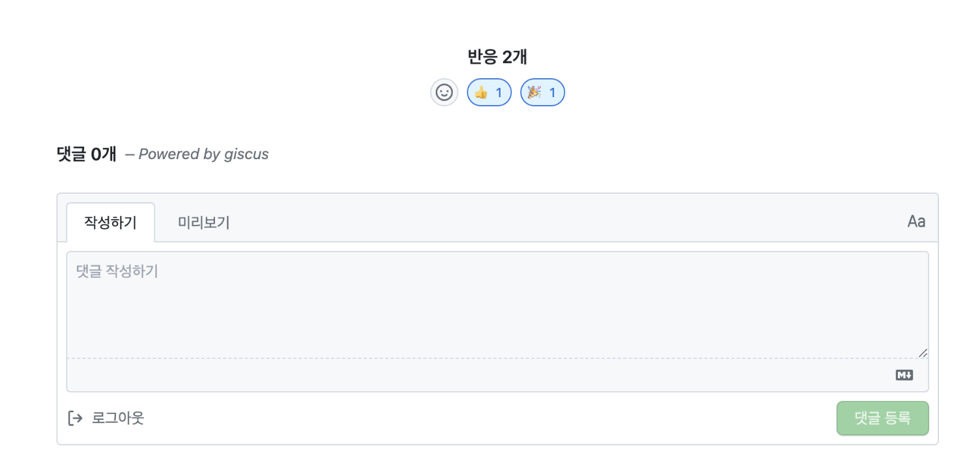The width and height of the screenshot is (980, 463).
Task: Click the party popper emoji icon
Action: point(534,93)
